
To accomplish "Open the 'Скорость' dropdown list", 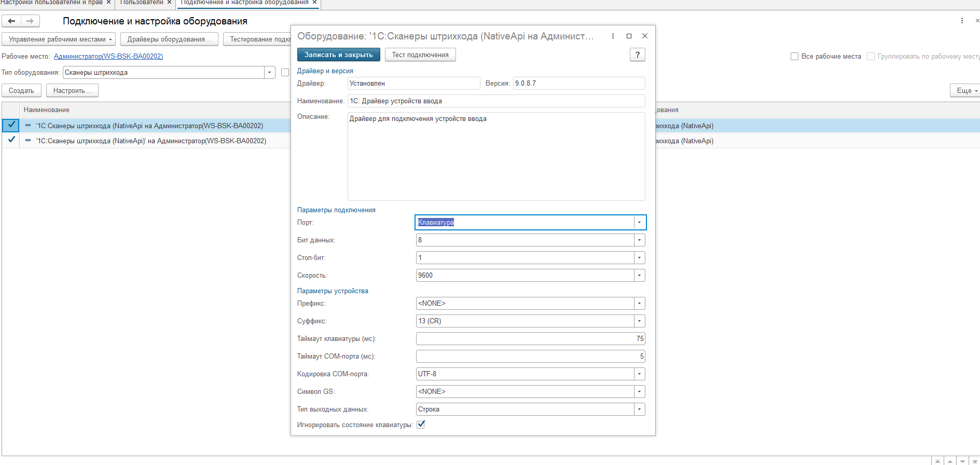I will [x=639, y=276].
